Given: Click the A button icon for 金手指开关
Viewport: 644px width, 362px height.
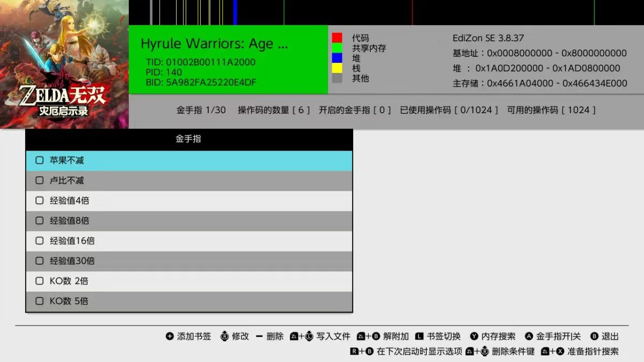Looking at the screenshot, I should click(x=529, y=336).
